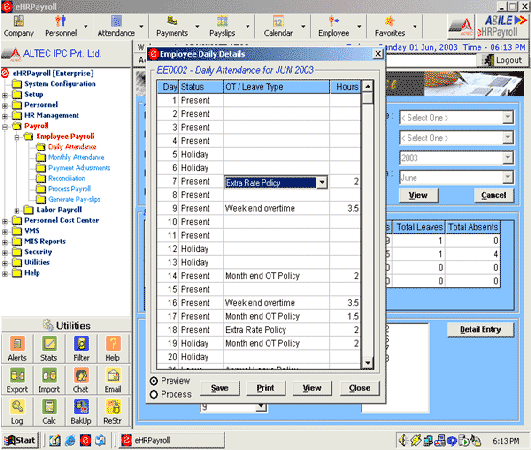531x450 pixels.
Task: Click the Print button in the dialog
Action: pos(266,388)
